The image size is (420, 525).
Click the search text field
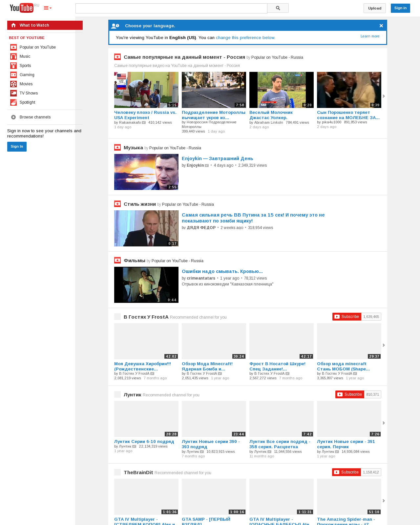[x=171, y=8]
